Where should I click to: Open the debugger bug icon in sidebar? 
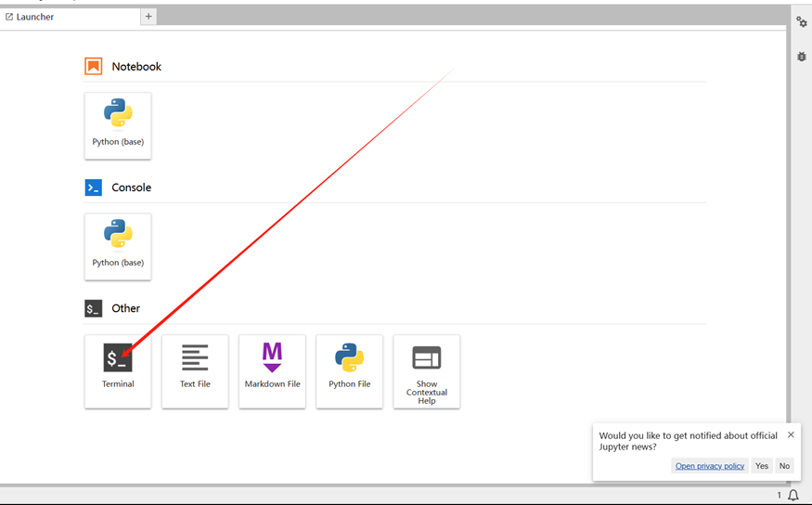click(802, 57)
